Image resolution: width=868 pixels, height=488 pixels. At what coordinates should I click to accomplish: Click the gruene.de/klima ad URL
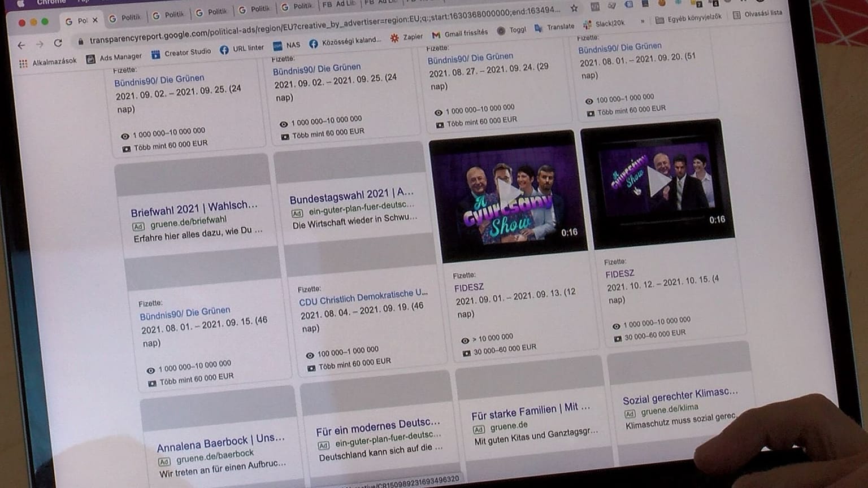click(669, 409)
